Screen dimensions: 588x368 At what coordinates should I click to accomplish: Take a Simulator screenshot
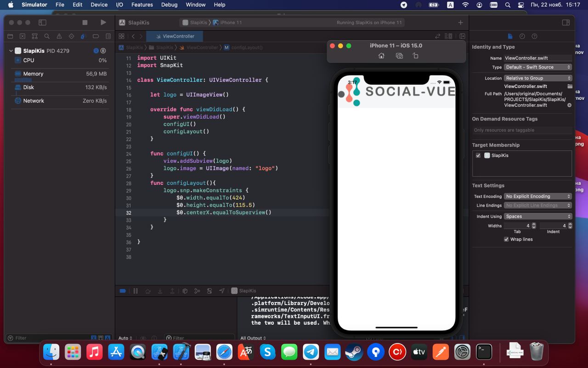(x=399, y=56)
